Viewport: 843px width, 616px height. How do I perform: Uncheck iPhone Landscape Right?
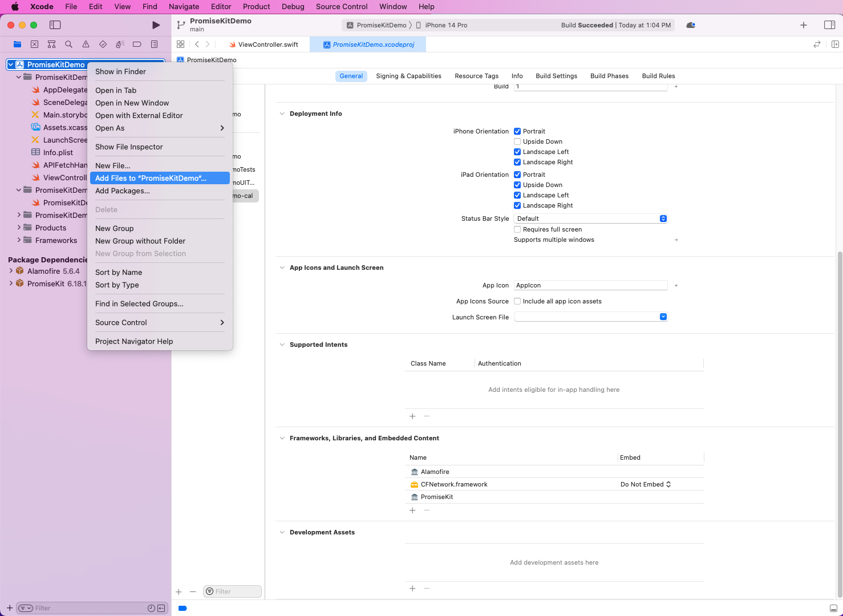click(517, 162)
